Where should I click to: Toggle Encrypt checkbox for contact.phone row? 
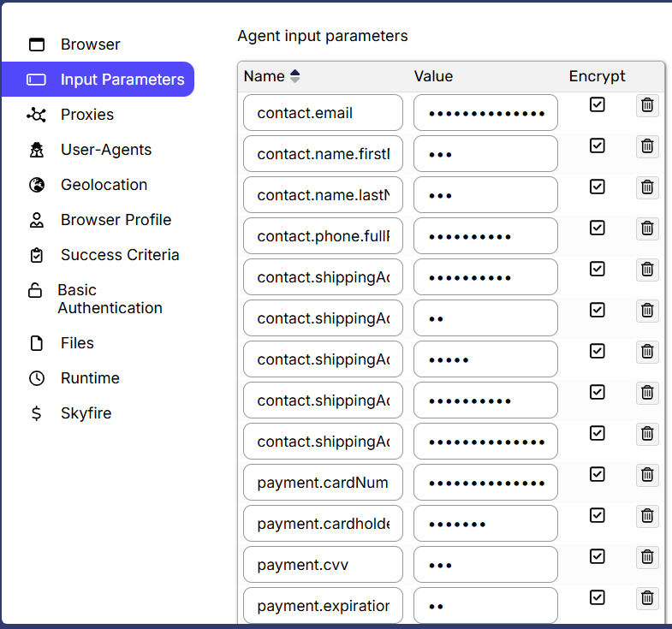pyautogui.click(x=598, y=228)
